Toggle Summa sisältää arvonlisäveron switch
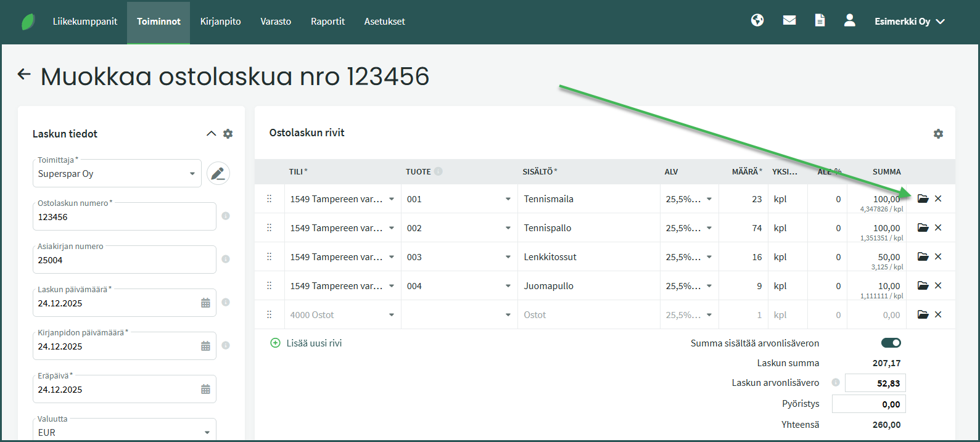 [x=891, y=343]
